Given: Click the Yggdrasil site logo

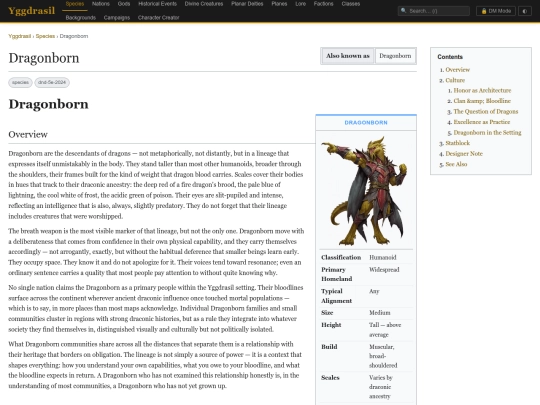Looking at the screenshot, I should (x=31, y=11).
